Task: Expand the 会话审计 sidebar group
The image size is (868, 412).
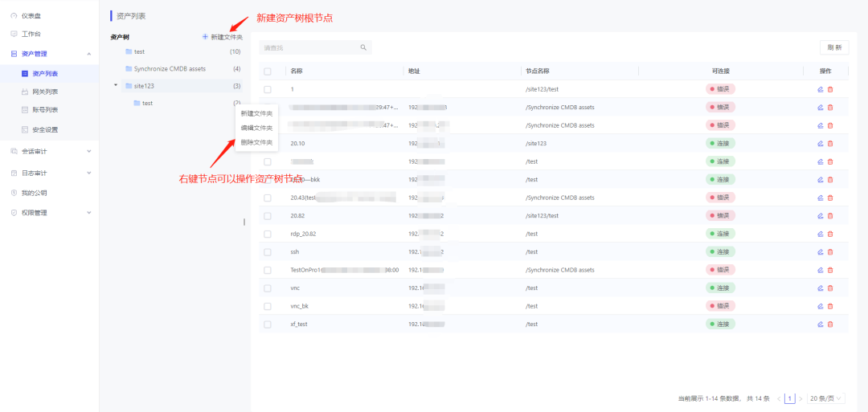Action: click(89, 151)
